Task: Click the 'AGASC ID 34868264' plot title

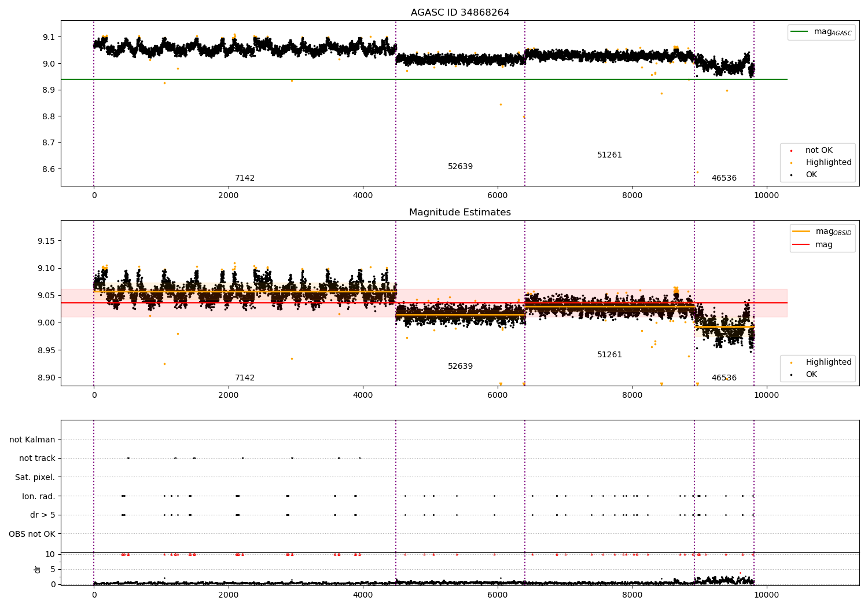Action: tap(460, 13)
